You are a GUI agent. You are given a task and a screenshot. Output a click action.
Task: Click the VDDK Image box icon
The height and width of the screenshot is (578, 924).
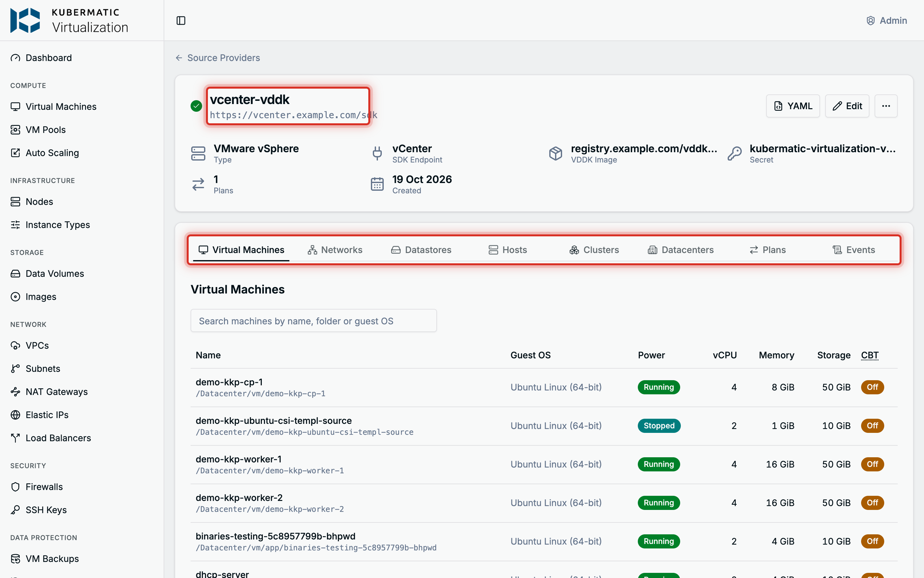[556, 154]
